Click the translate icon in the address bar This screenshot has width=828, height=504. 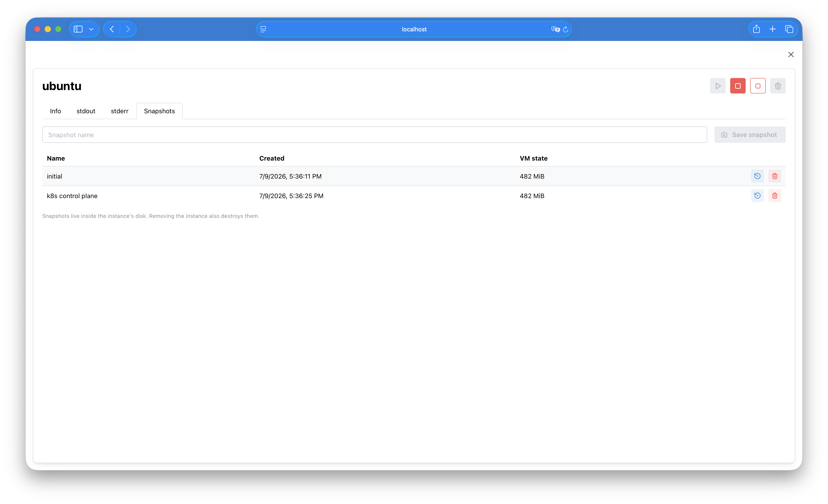pyautogui.click(x=555, y=29)
